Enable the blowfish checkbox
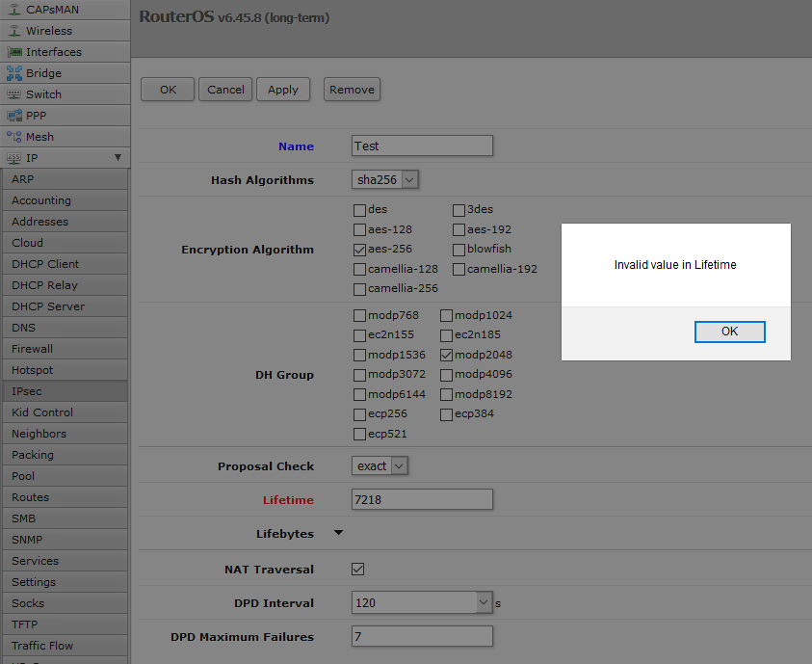 click(458, 250)
